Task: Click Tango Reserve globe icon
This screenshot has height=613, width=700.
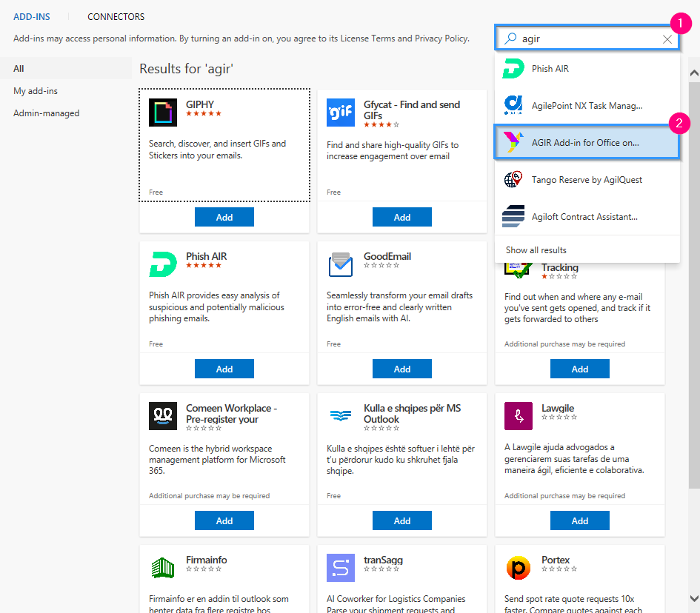Action: click(513, 179)
